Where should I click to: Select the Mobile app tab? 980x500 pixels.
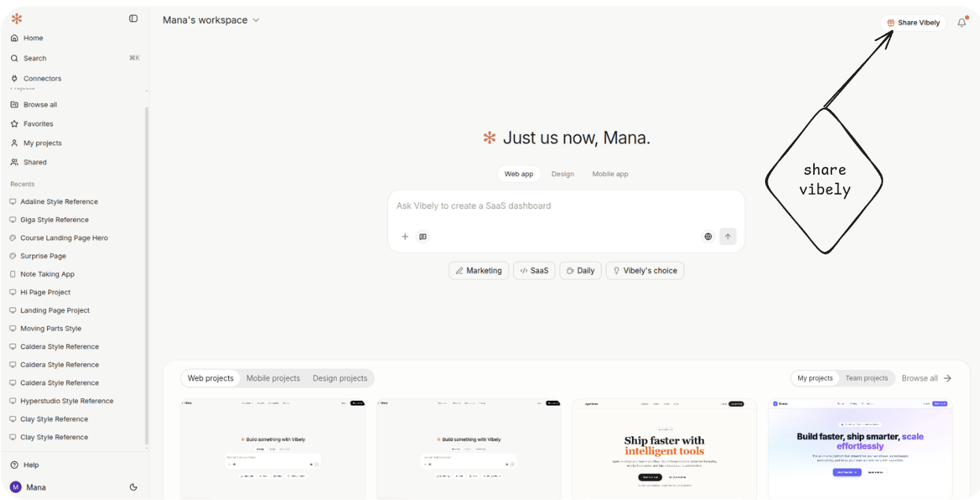tap(610, 174)
